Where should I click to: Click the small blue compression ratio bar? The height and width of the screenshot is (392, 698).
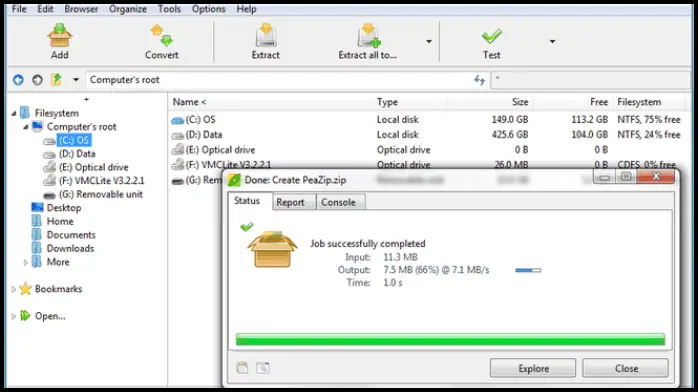point(528,270)
